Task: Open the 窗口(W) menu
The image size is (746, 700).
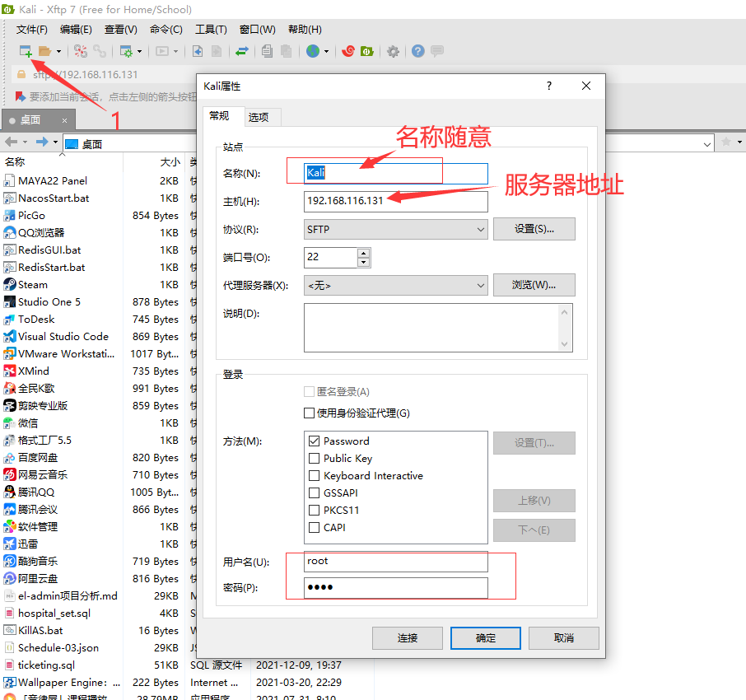Action: pos(258,30)
